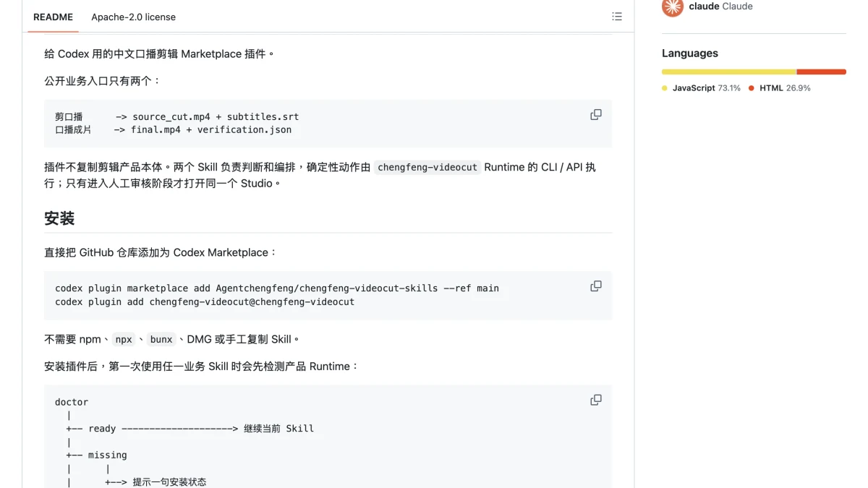This screenshot has width=868, height=488.
Task: Click the sentence 安装插件后，第一次使用任一业务 Skill
Action: coord(202,367)
